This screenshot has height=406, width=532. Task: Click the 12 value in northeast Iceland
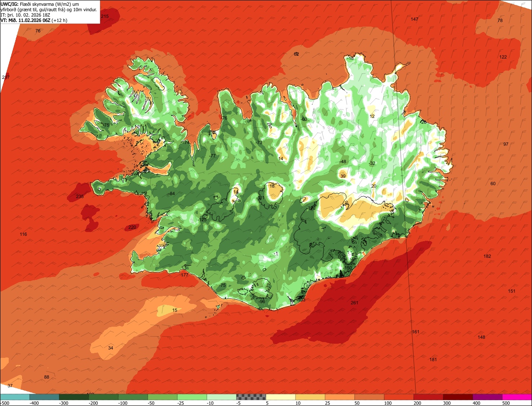(372, 116)
